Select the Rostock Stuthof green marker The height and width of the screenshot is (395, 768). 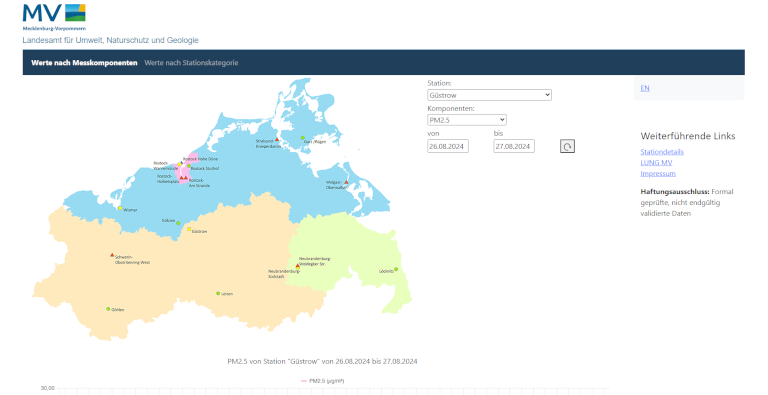tap(189, 166)
